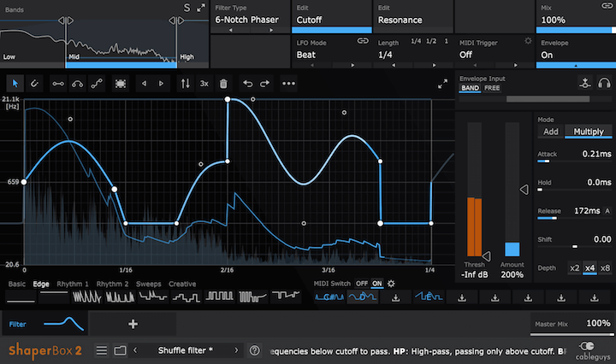Edit the Cutoff parameter
This screenshot has width=616, height=364.
pos(332,16)
